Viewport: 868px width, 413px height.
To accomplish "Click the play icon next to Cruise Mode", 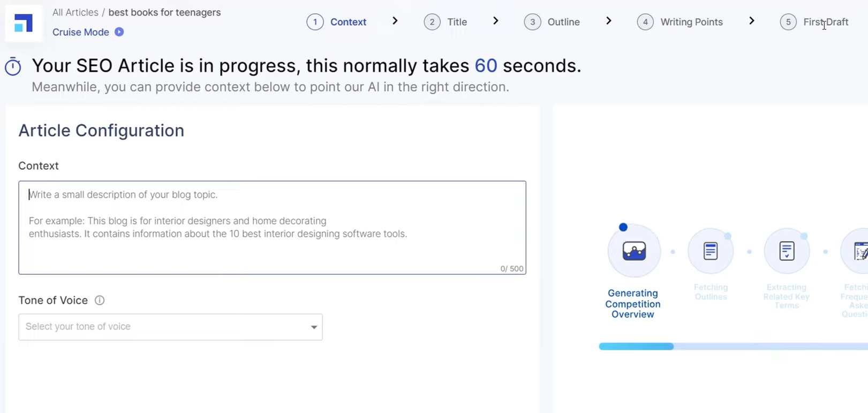I will pyautogui.click(x=119, y=32).
